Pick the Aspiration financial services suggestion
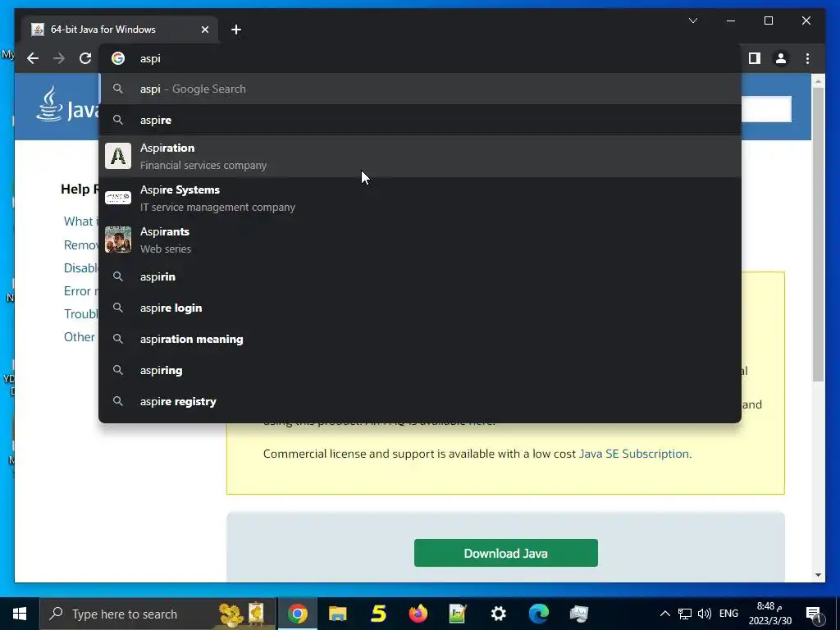Viewport: 840px width, 630px height. coord(420,156)
